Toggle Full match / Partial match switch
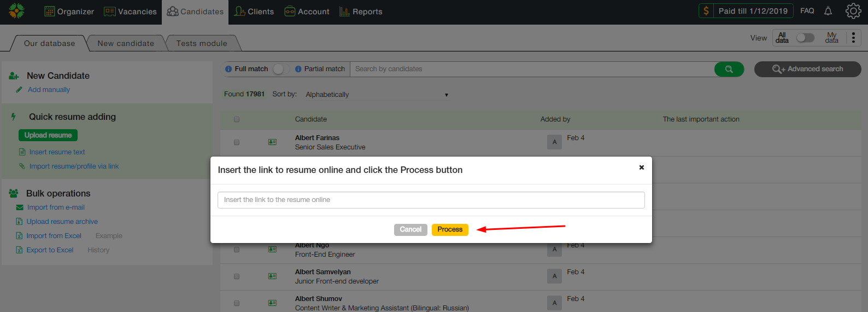Image resolution: width=868 pixels, height=312 pixels. coord(280,69)
